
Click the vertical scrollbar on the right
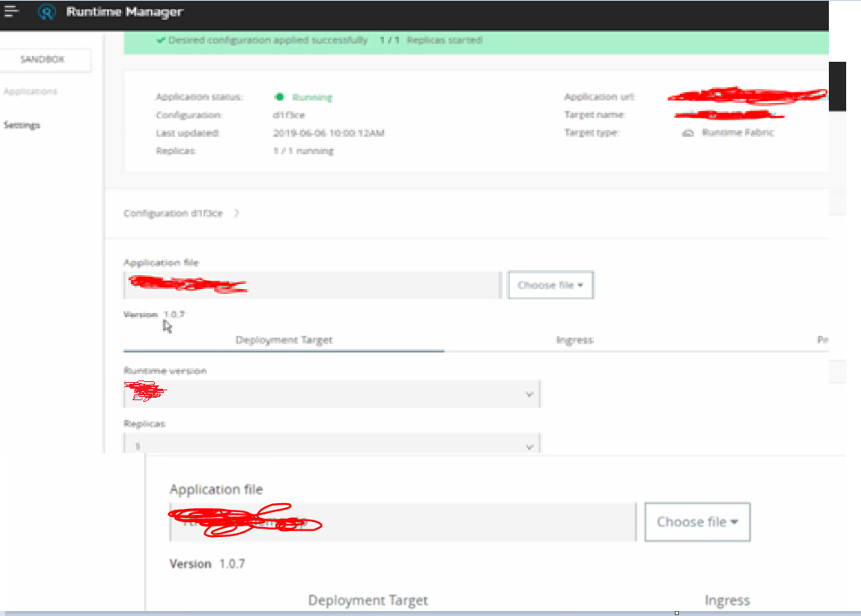(838, 85)
